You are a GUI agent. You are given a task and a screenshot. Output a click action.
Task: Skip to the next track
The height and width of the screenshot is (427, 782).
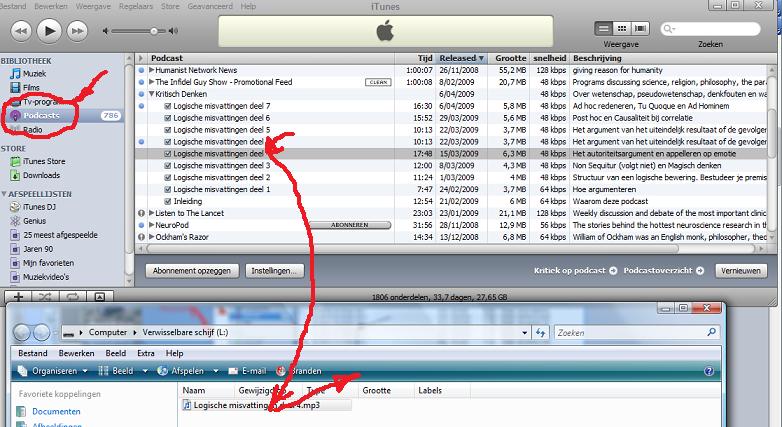[x=77, y=31]
